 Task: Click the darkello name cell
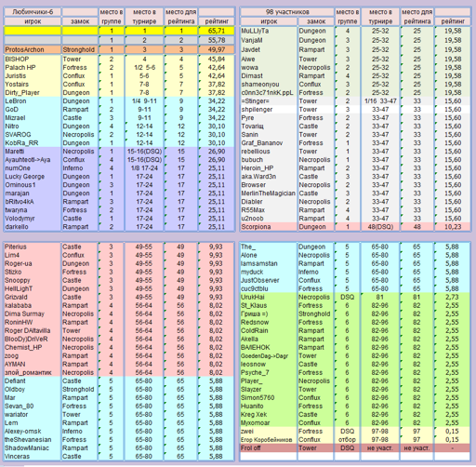click(33, 226)
